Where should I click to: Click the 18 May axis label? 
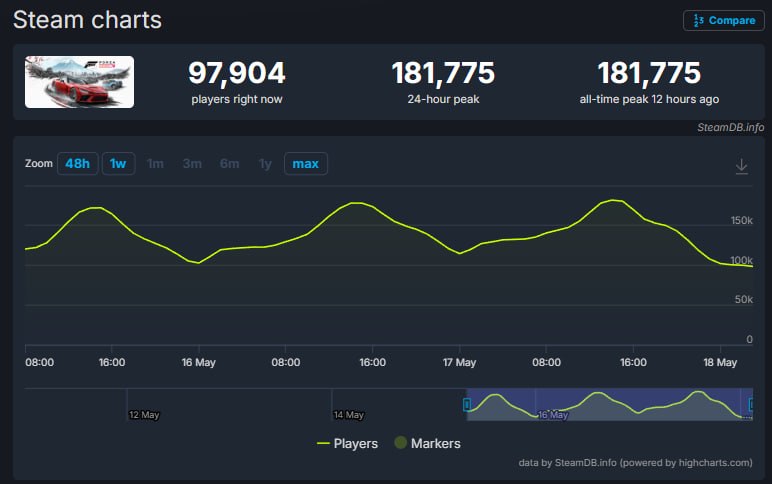click(720, 362)
